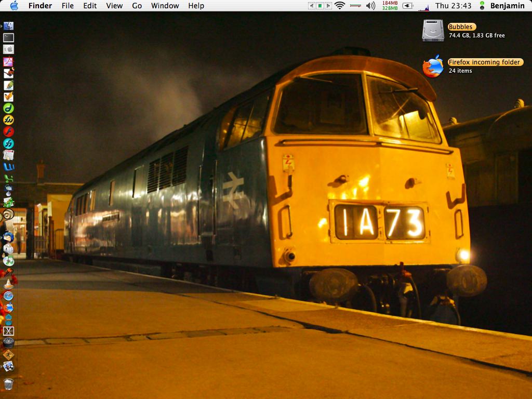Viewport: 532px width, 399px height.
Task: Open the Go menu
Action: (x=137, y=6)
